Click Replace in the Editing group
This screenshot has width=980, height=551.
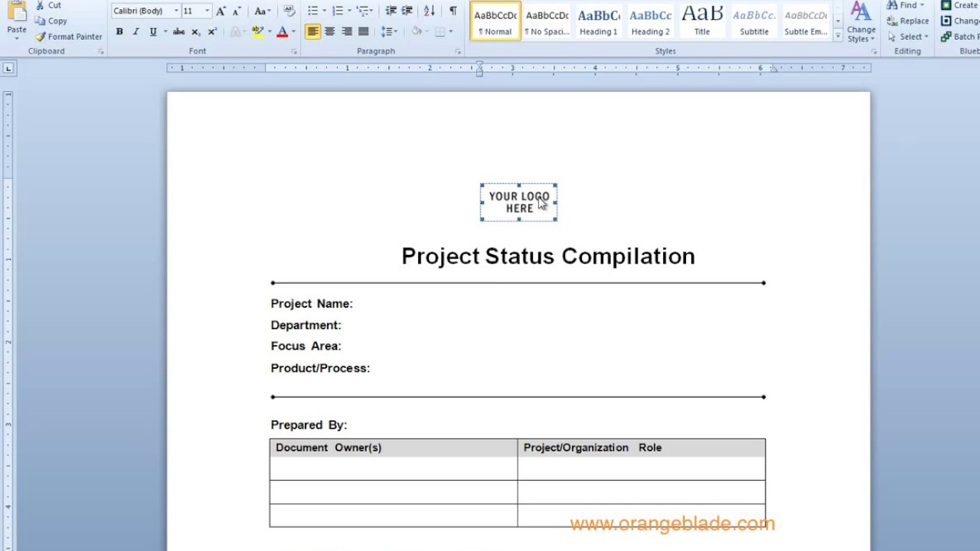point(908,21)
